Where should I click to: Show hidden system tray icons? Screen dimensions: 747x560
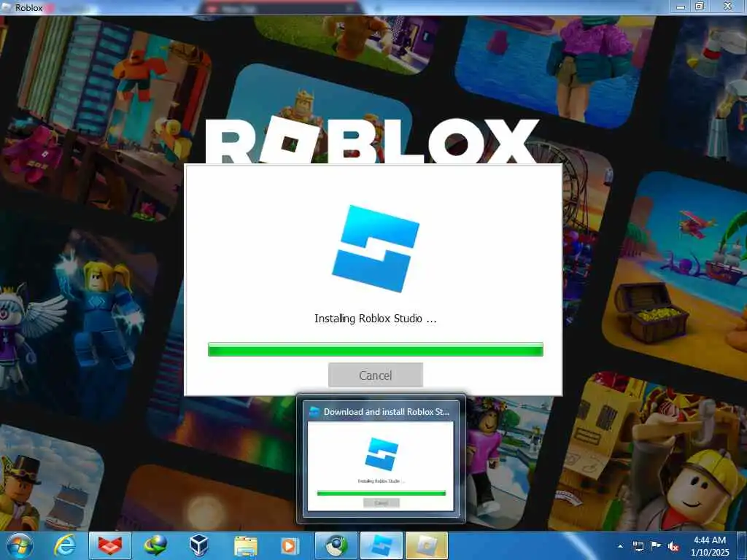click(x=620, y=546)
